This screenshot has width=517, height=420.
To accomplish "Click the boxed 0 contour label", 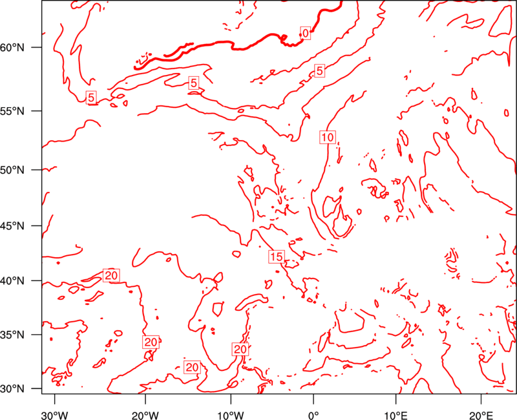I will 305,34.
